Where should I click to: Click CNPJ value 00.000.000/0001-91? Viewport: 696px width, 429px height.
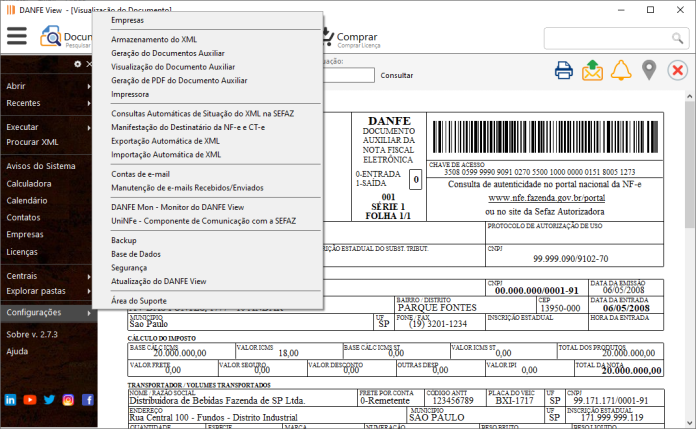[537, 291]
